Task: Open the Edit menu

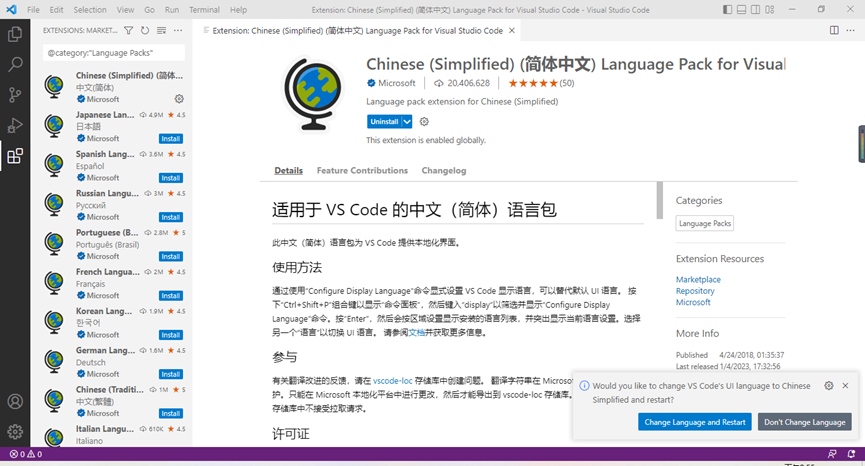Action: 56,9
